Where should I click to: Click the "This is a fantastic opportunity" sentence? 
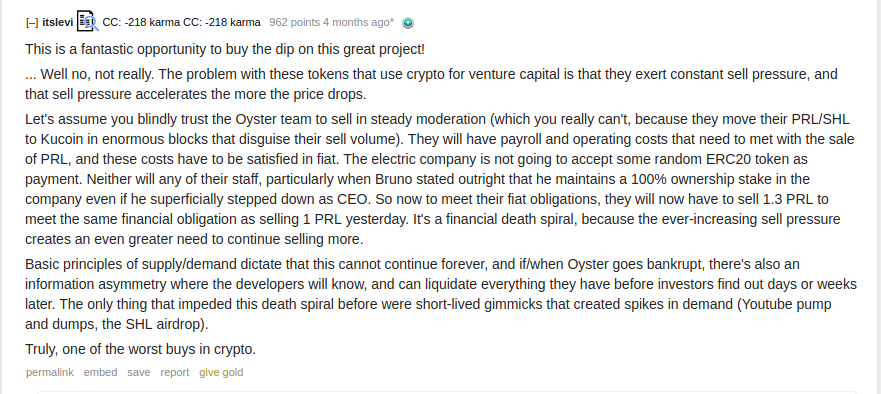click(225, 49)
